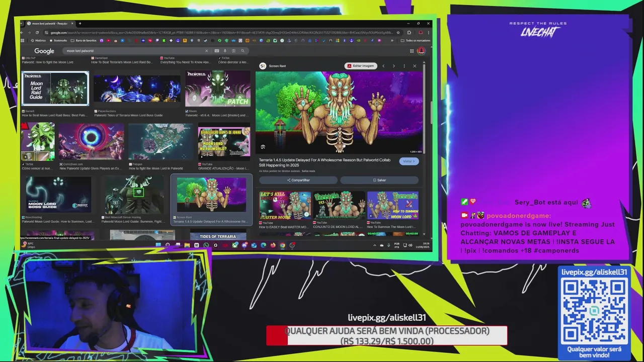
Task: Open DBLTAP How to fight the Moon Lord result
Action: click(x=47, y=62)
